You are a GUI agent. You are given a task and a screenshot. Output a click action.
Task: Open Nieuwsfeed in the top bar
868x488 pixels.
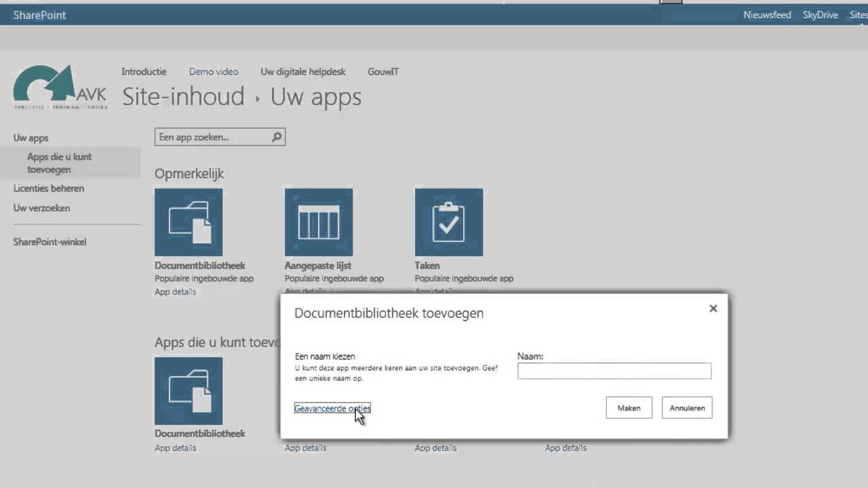pos(767,15)
